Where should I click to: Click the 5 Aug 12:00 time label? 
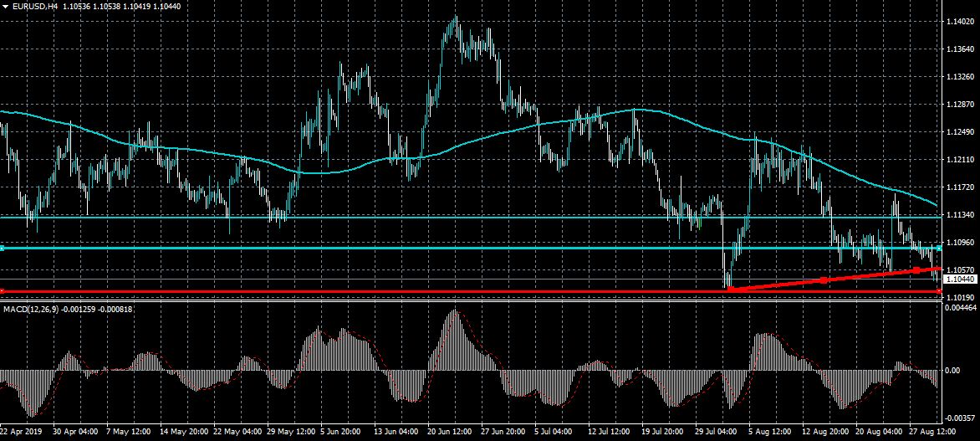(768, 433)
